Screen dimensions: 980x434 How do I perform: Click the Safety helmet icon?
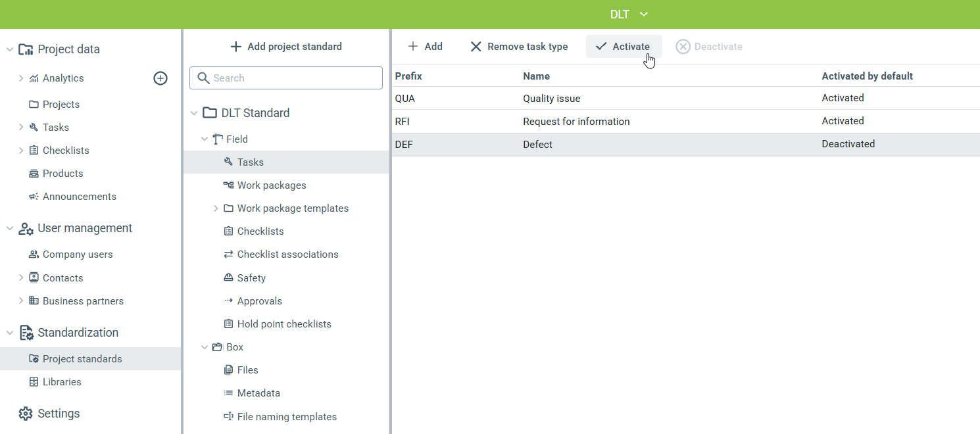(x=228, y=278)
